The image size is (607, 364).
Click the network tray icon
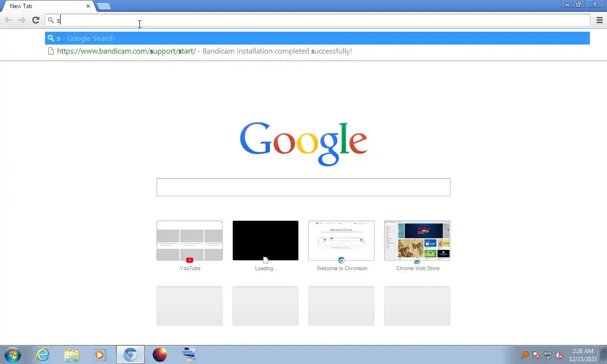(548, 355)
